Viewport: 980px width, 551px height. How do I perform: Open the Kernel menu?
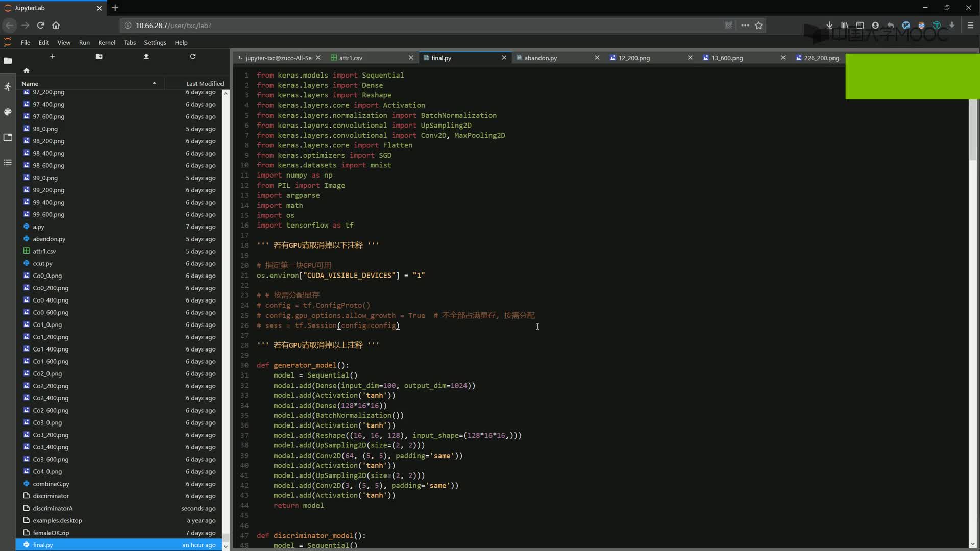point(107,43)
